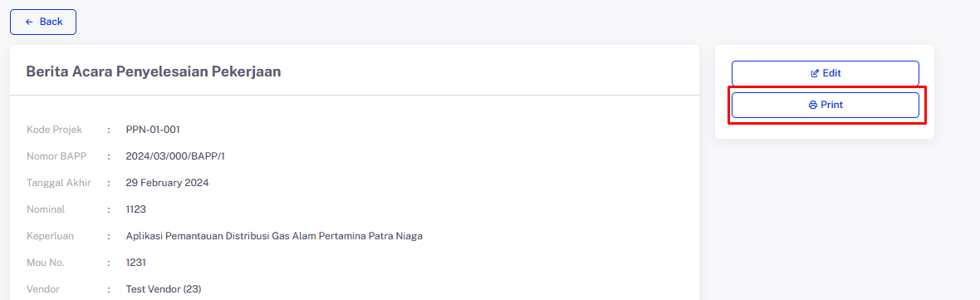This screenshot has height=300, width=980.
Task: Click the Nomor BAPP field label
Action: tap(56, 156)
